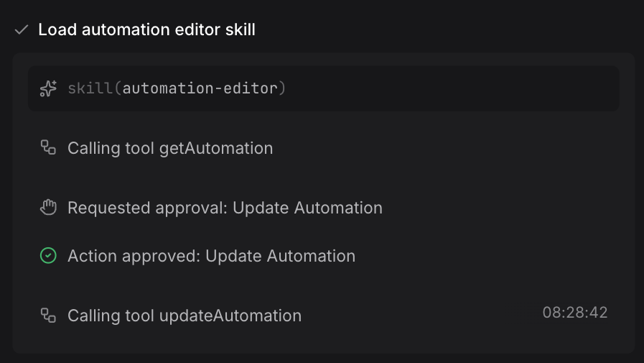Select the Action approved label
The image size is (644, 363).
[x=134, y=256]
